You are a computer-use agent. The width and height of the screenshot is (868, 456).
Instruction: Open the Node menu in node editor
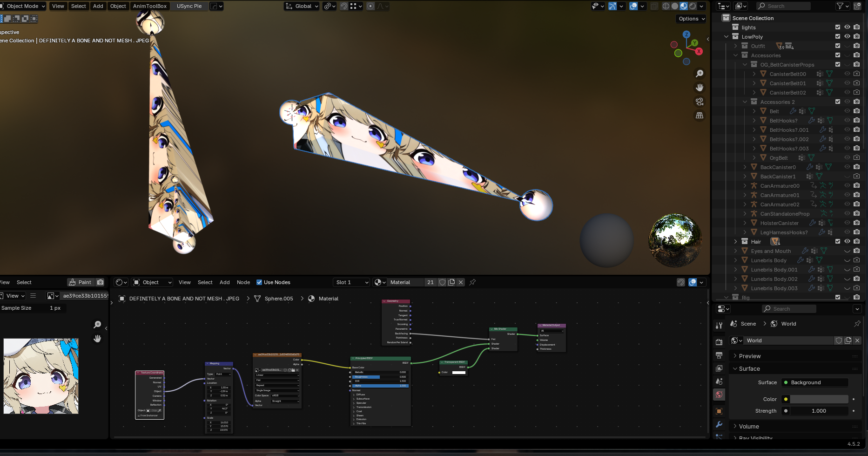point(243,282)
